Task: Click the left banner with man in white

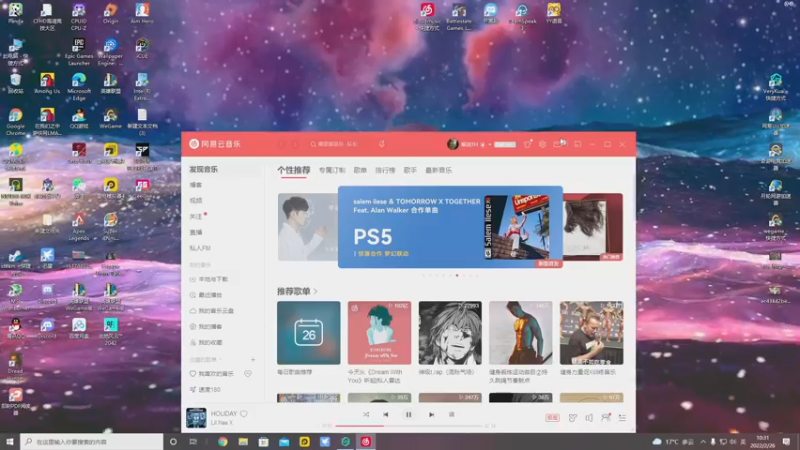Action: coord(308,227)
